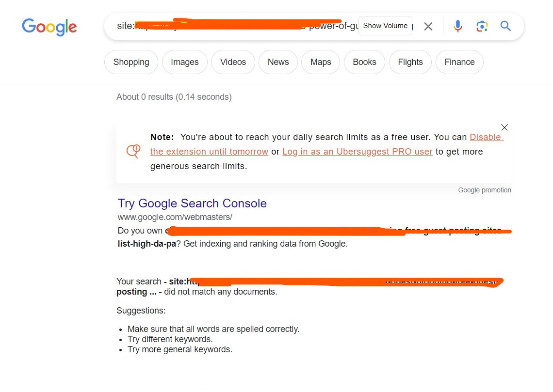Switch to the Shopping filter tab

(131, 62)
